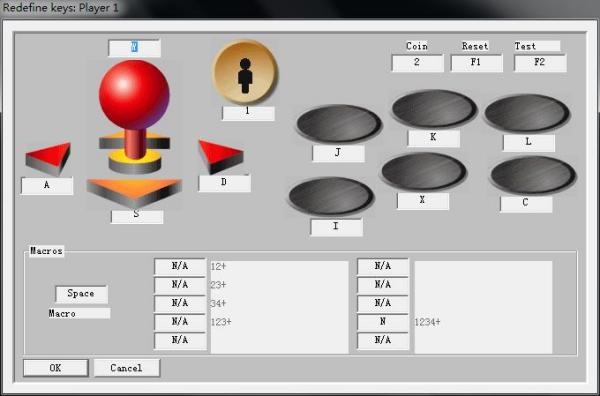The image size is (600, 396).
Task: Click the black arcade button above J
Action: click(339, 124)
